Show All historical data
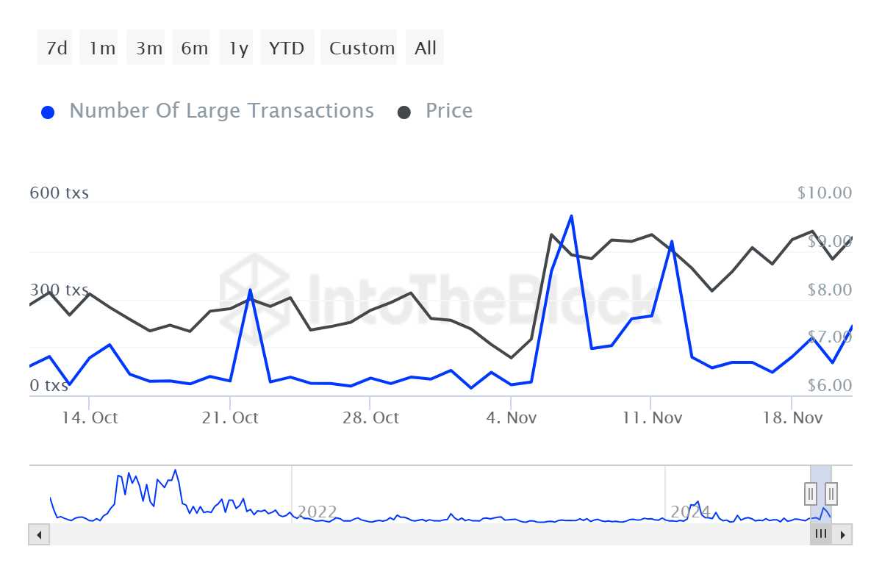The height and width of the screenshot is (588, 882). 425,49
